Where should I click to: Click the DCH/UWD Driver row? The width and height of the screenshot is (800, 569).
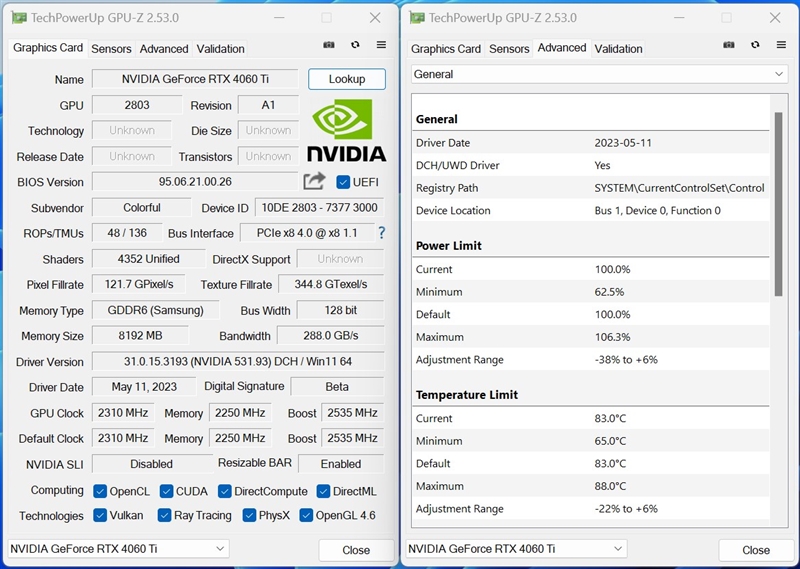(591, 165)
